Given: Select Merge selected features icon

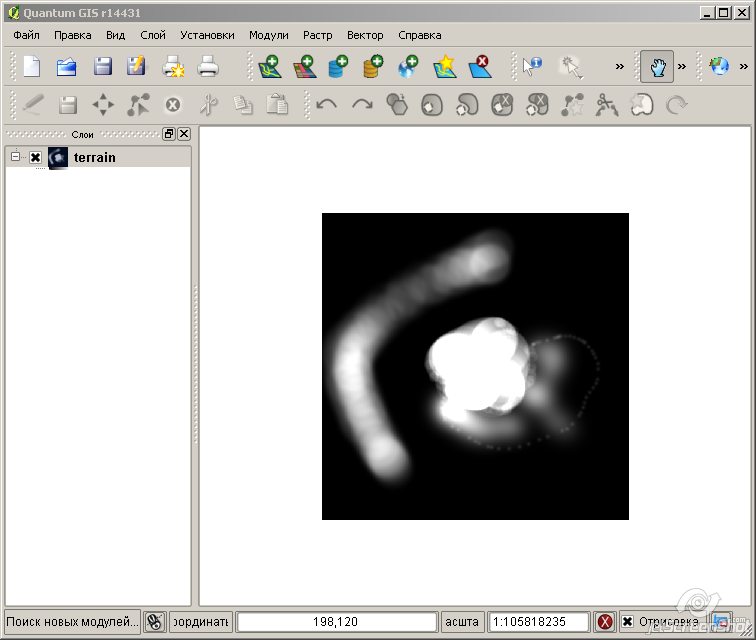Looking at the screenshot, I should tap(642, 105).
